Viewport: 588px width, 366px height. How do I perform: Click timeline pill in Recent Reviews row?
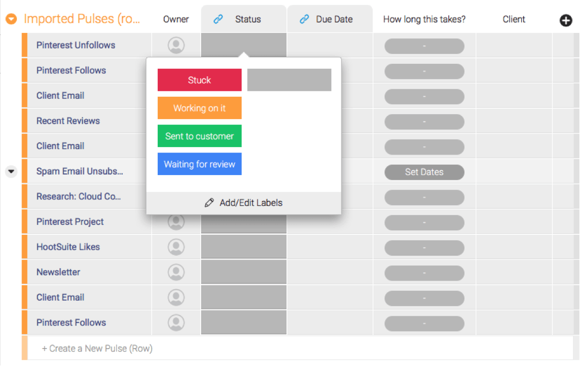pyautogui.click(x=424, y=122)
